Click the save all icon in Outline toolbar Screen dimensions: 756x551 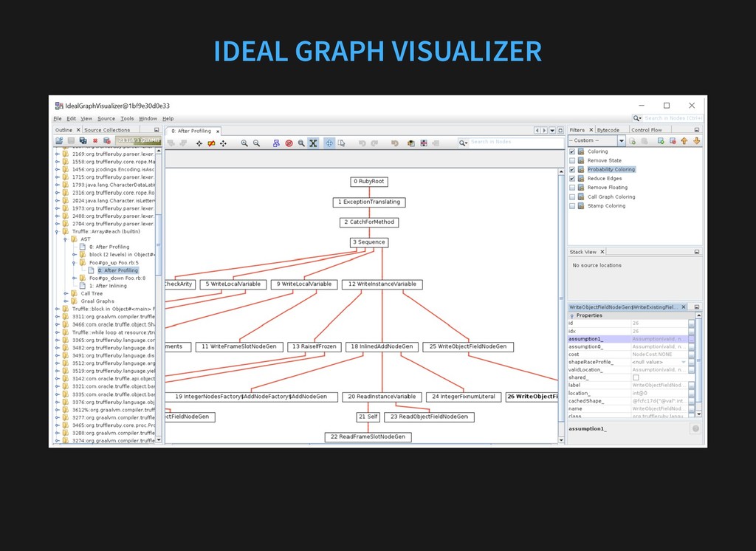click(83, 140)
